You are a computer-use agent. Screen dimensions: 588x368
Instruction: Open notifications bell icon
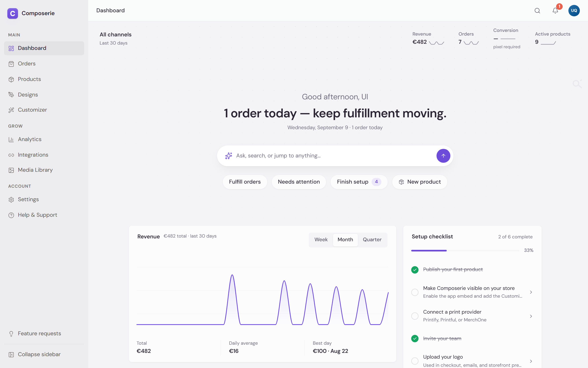[x=555, y=11]
